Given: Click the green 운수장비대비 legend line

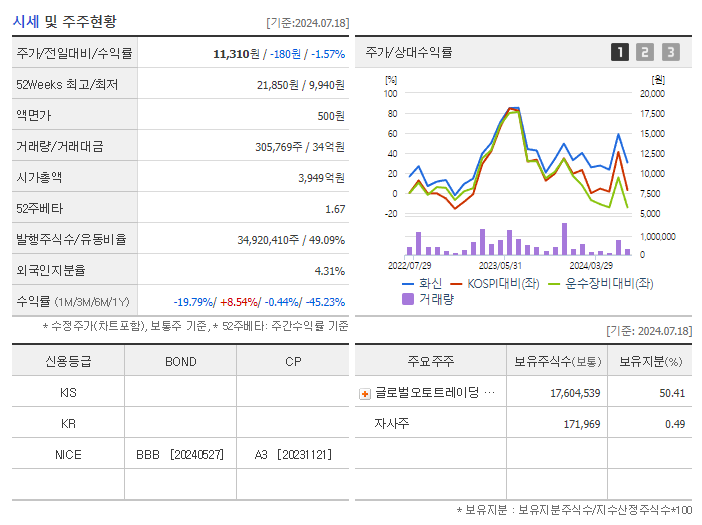Looking at the screenshot, I should pyautogui.click(x=554, y=284).
